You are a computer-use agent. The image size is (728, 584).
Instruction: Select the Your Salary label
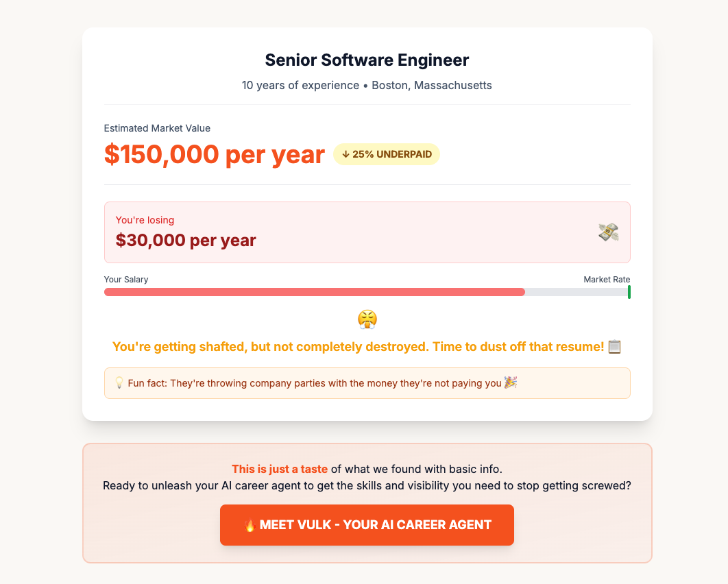[126, 279]
